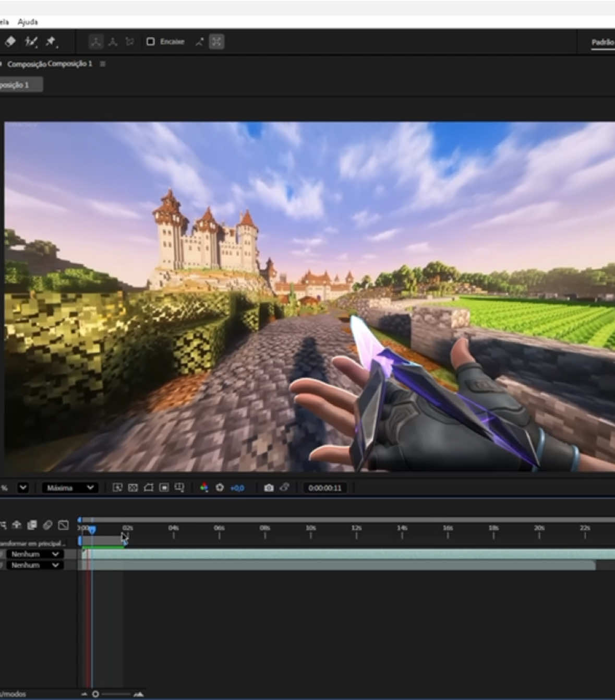Click work area bar end handle
615x700 pixels.
tap(125, 541)
